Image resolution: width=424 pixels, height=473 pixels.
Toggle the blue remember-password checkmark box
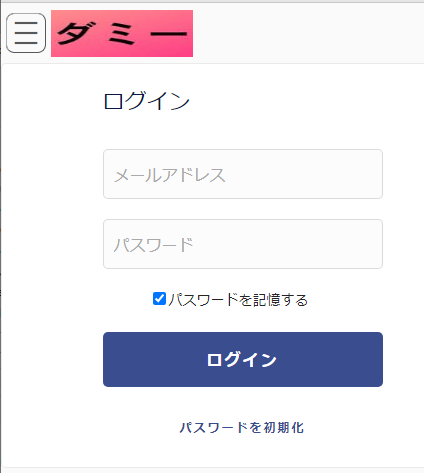click(159, 299)
